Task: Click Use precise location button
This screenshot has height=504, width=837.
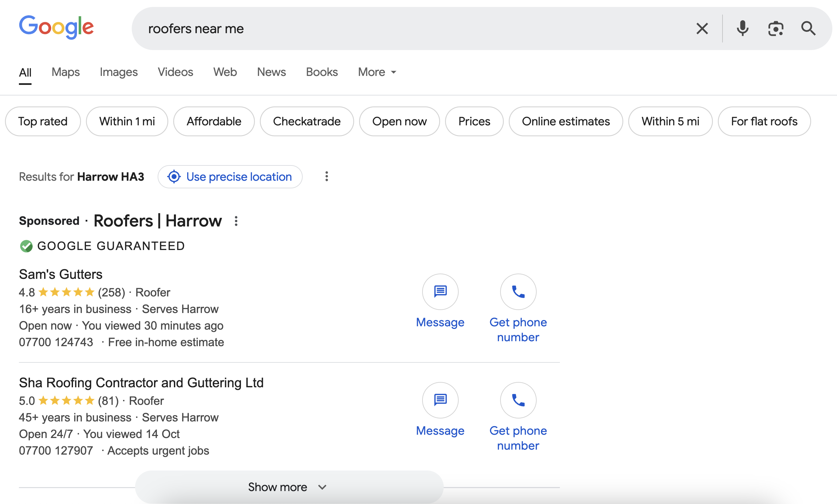Action: click(230, 176)
